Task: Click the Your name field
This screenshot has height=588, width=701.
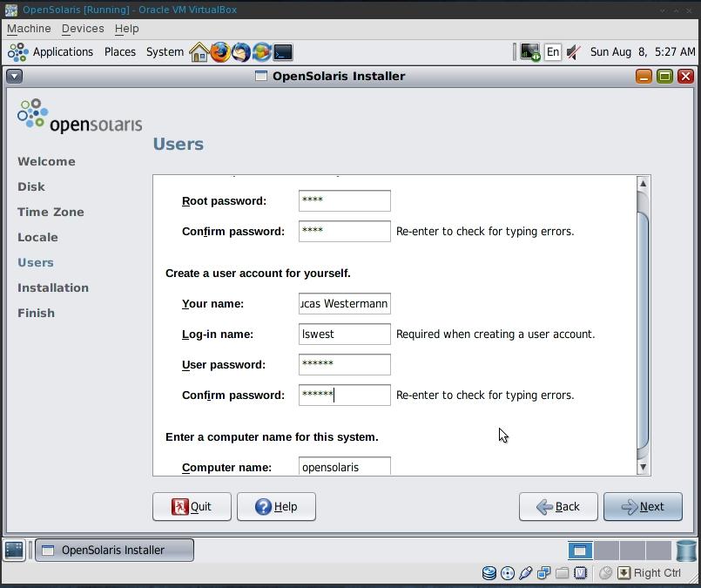Action: click(x=345, y=304)
